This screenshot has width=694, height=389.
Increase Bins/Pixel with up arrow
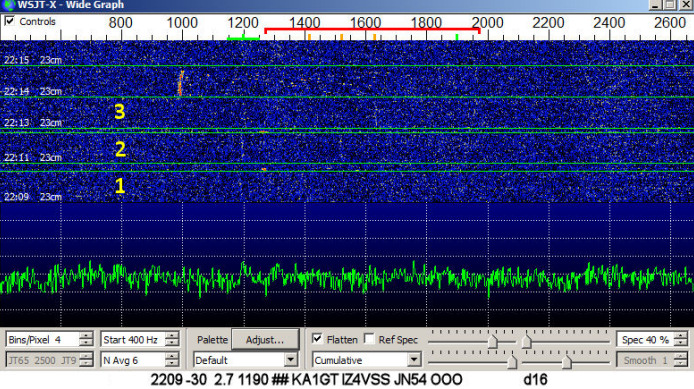pyautogui.click(x=86, y=336)
